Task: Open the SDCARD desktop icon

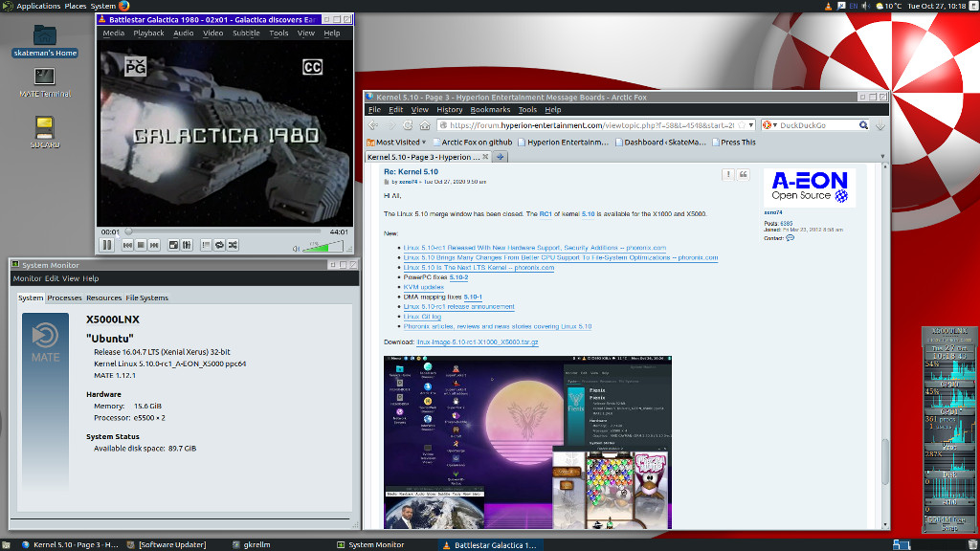Action: 44,132
